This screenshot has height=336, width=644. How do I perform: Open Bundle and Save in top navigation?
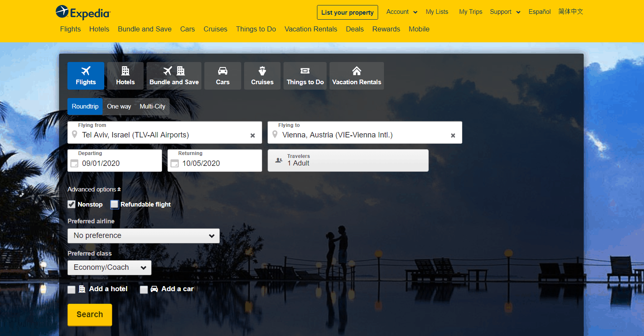point(145,29)
